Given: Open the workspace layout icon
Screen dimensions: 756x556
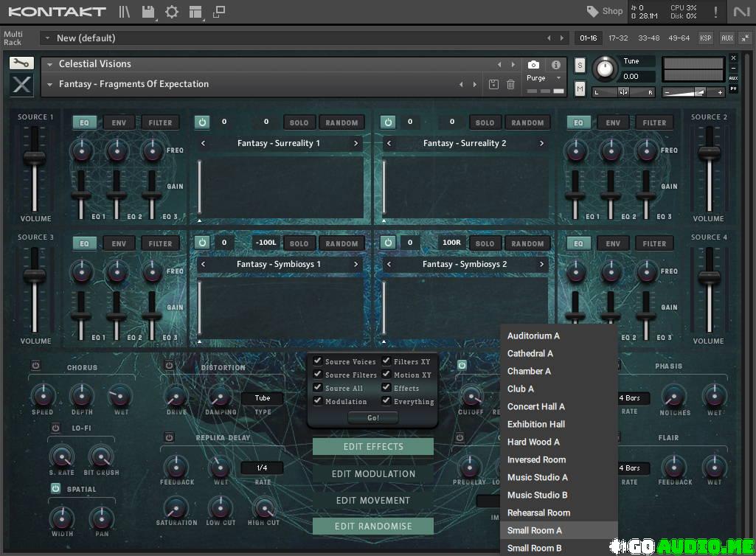Looking at the screenshot, I should point(195,12).
